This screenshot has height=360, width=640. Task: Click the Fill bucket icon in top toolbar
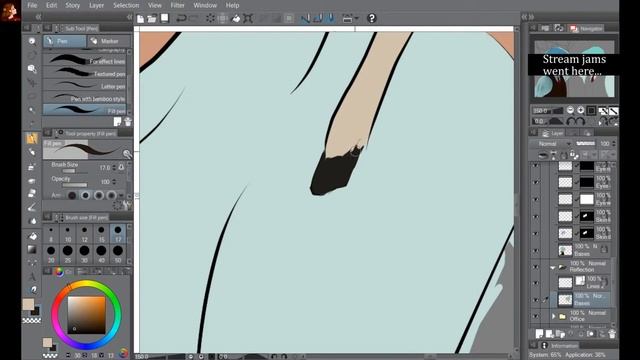(x=236, y=18)
